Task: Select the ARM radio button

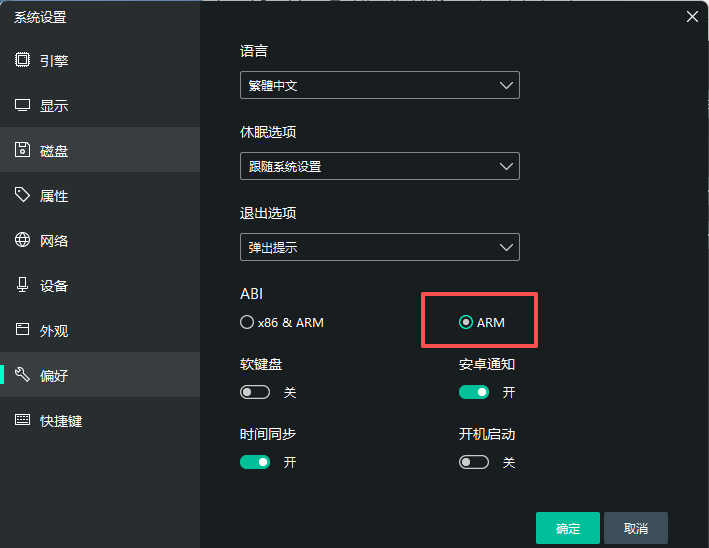Action: (466, 322)
